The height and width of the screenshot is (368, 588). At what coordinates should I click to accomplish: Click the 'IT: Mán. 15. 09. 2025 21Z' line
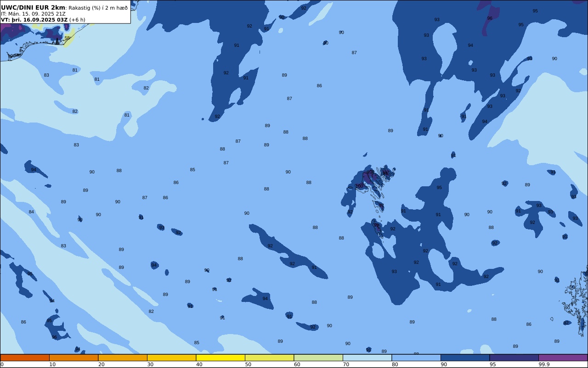pyautogui.click(x=34, y=14)
